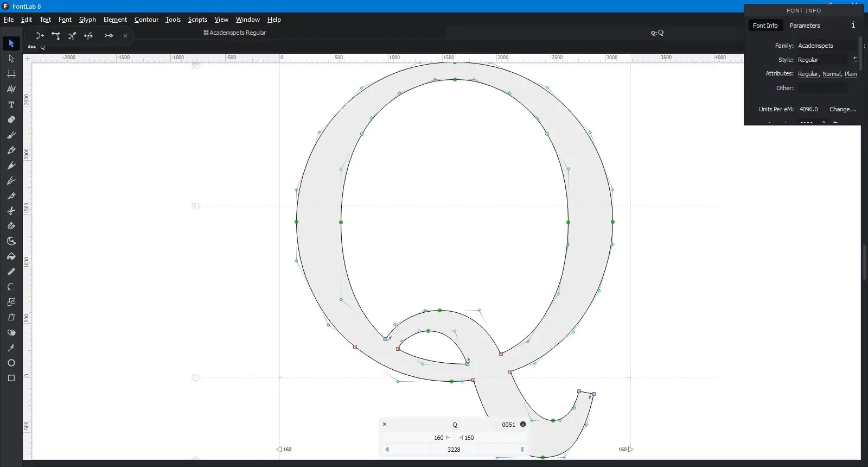
Task: Select the Rectangle tool
Action: tap(11, 378)
